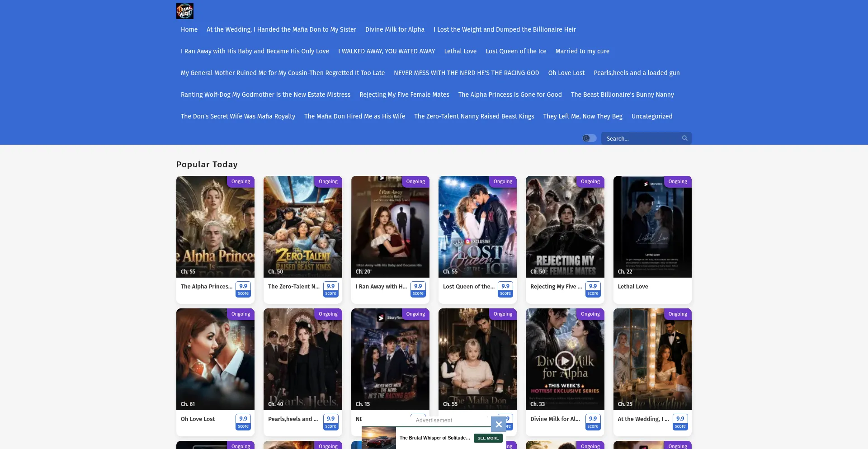This screenshot has height=449, width=868.
Task: Select 'The Alpha Princess Is Gone for Good' menu
Action: coord(510,95)
